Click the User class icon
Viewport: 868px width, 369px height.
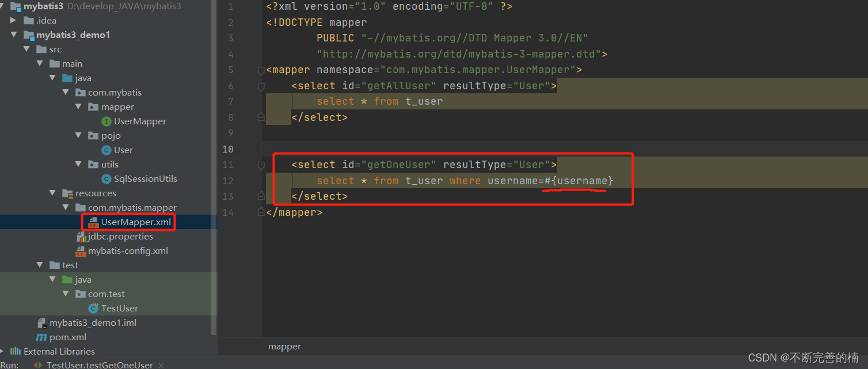[106, 150]
